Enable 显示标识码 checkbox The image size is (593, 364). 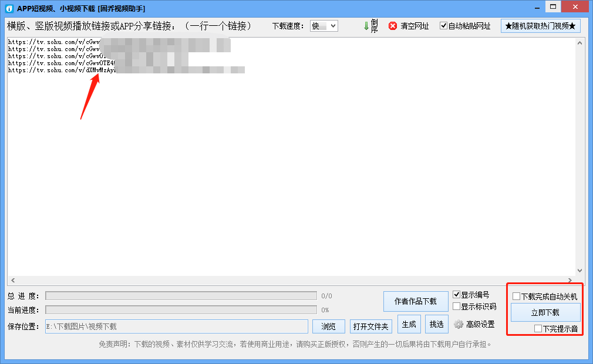456,306
